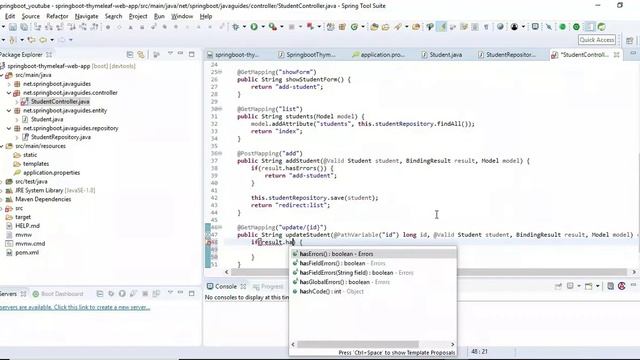Click right arrow of autocomplete scrollbar
This screenshot has width=640, height=360.
tap(452, 344)
